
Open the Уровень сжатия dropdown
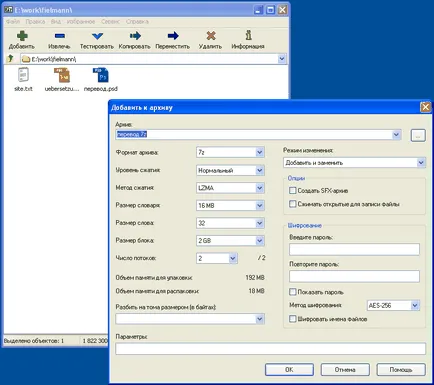[260, 170]
